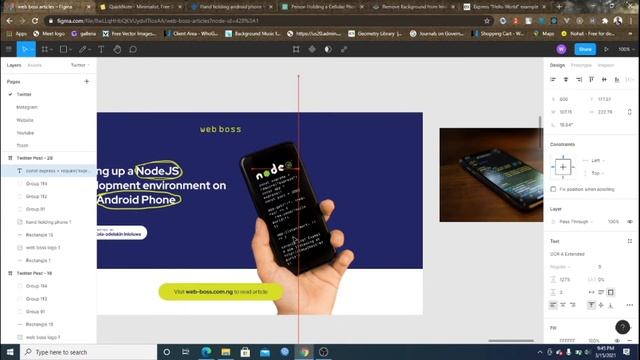Open zoom level 100% dropdown
The image size is (640, 360).
coord(626,49)
